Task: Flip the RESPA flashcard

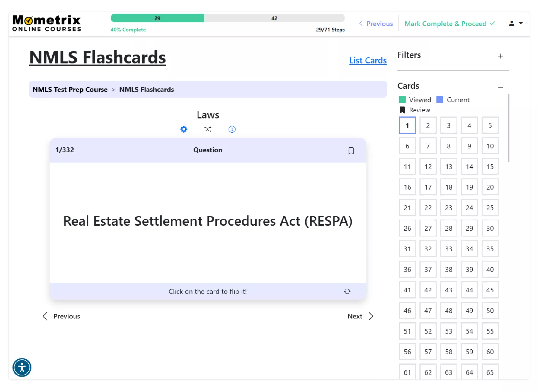Action: (x=208, y=222)
